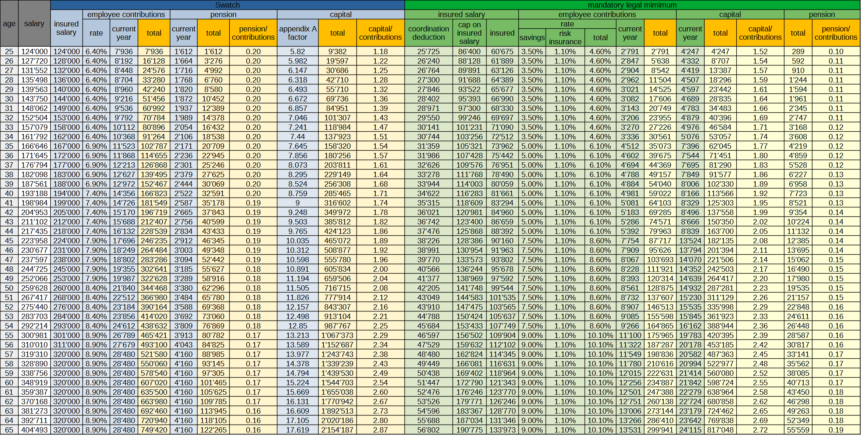Click the 'savings' rate header
The width and height of the screenshot is (868, 445).
click(532, 37)
